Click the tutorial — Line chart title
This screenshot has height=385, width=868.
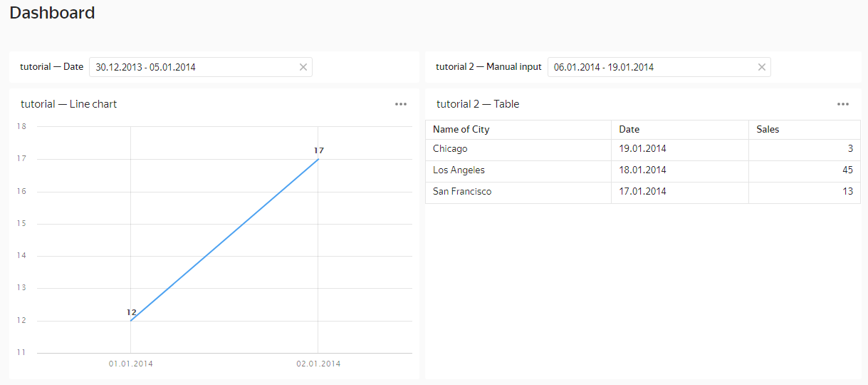click(68, 104)
